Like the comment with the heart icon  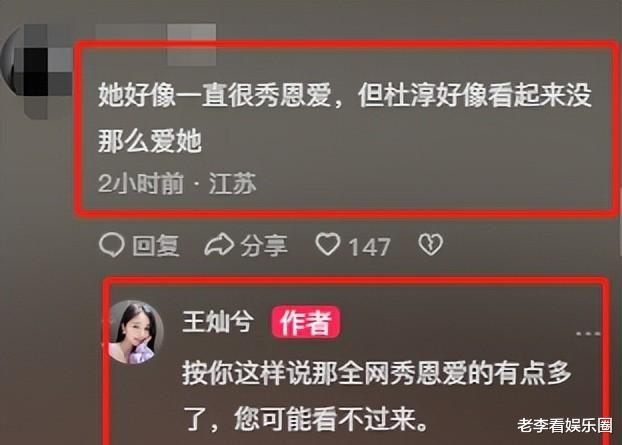[328, 244]
